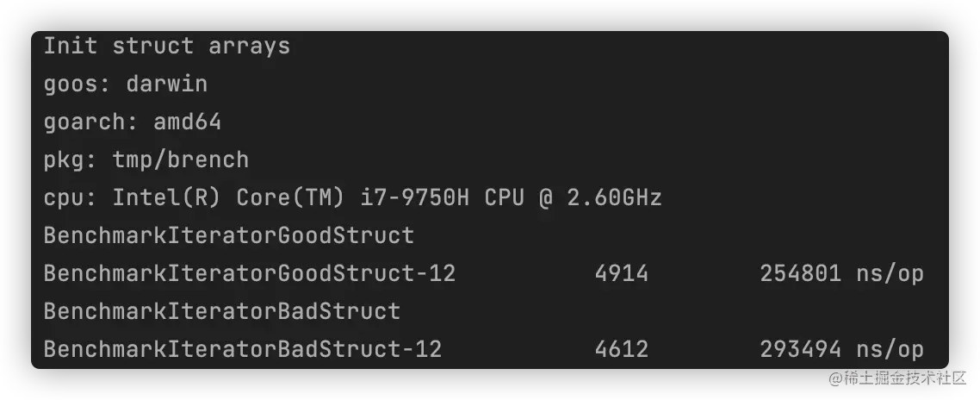Click the "Init struct arrays" output line
Image resolution: width=980 pixels, height=400 pixels.
click(166, 47)
